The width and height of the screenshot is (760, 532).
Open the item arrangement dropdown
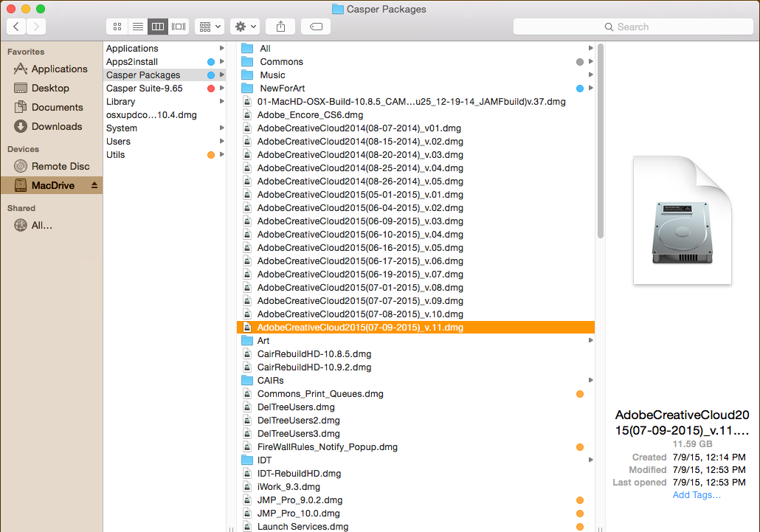(x=210, y=27)
